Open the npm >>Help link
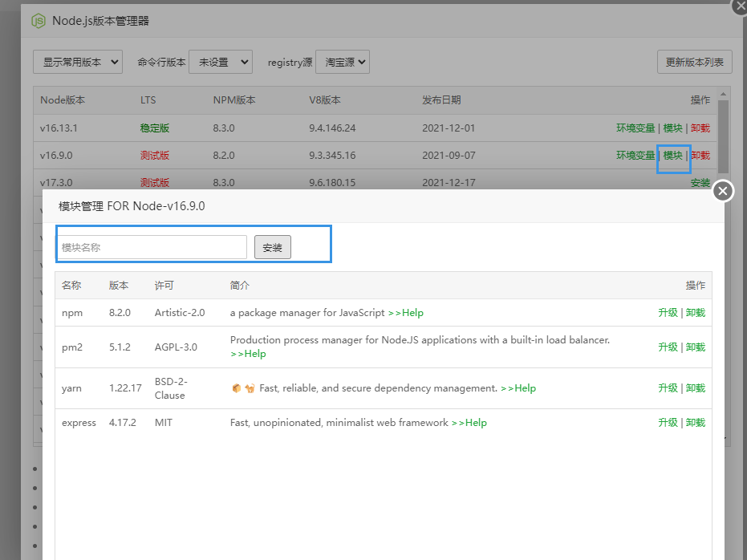This screenshot has width=747, height=560. click(406, 313)
